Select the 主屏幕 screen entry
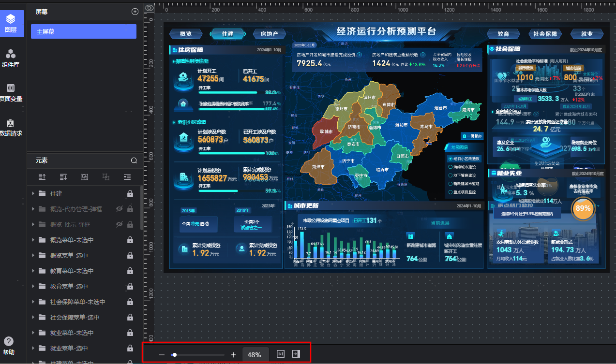Screen dimensions: 616x364 pyautogui.click(x=83, y=31)
